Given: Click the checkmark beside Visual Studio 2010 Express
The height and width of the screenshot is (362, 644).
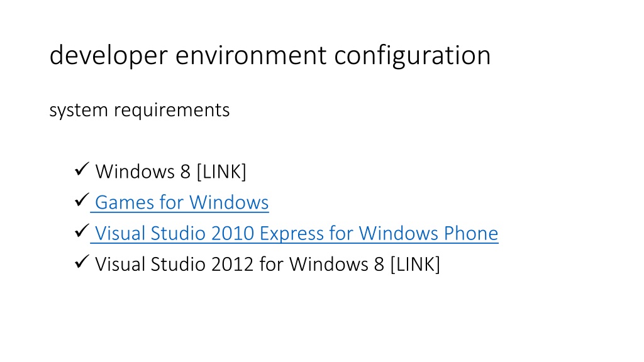Looking at the screenshot, I should (x=82, y=231).
